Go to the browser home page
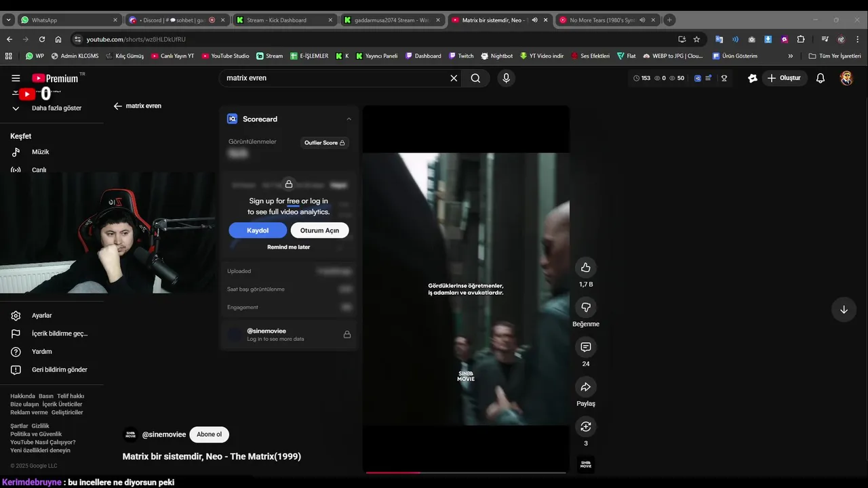The height and width of the screenshot is (488, 868). [58, 39]
